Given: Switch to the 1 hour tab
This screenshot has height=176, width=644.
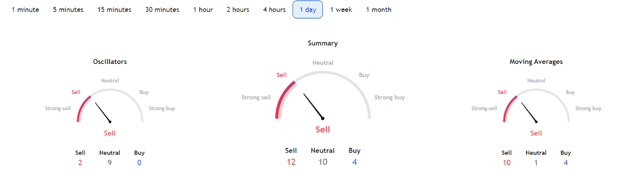Looking at the screenshot, I should [203, 10].
